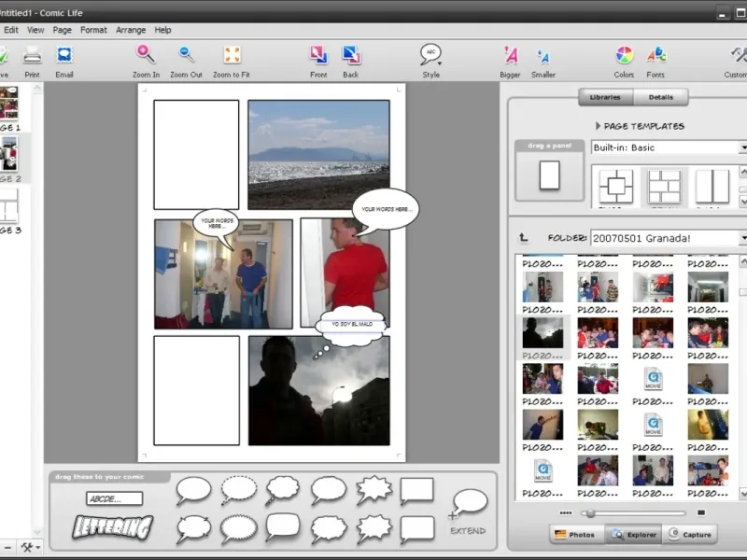Choose the two-column page template
Screen dimensions: 747x560
coord(712,186)
